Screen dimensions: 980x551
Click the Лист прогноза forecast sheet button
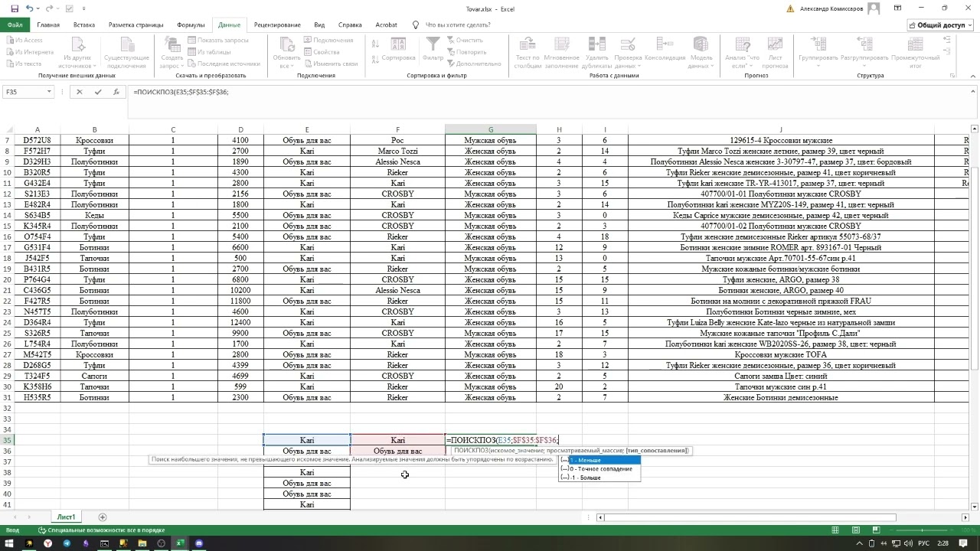click(775, 52)
